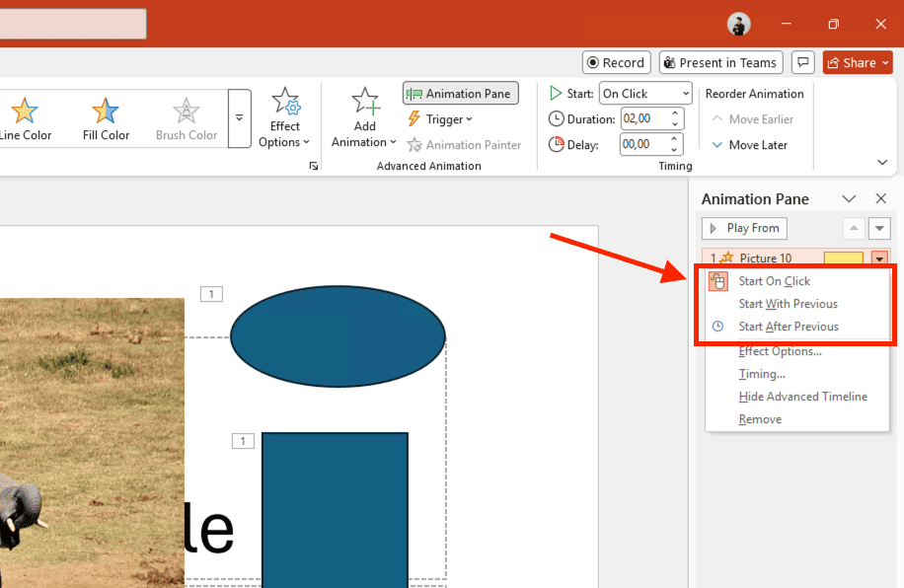Open the comments speech bubble icon
This screenshot has height=588, width=904.
[802, 63]
